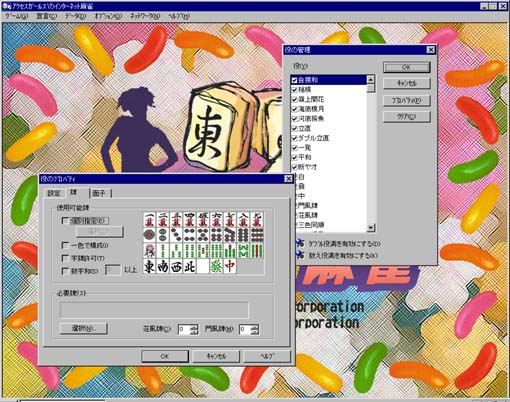Viewport: 510px width, 402px height.
Task: Select the 東 East wind tile in dialog
Action: [x=150, y=266]
